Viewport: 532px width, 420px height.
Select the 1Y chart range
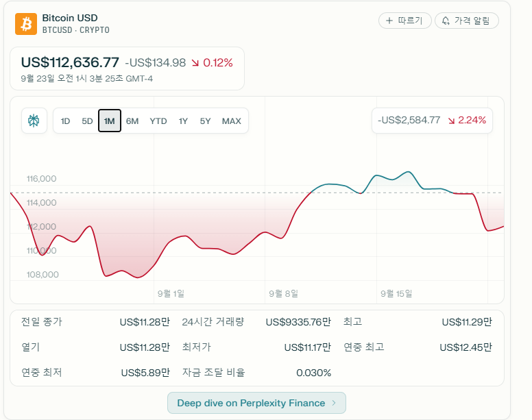(x=183, y=121)
